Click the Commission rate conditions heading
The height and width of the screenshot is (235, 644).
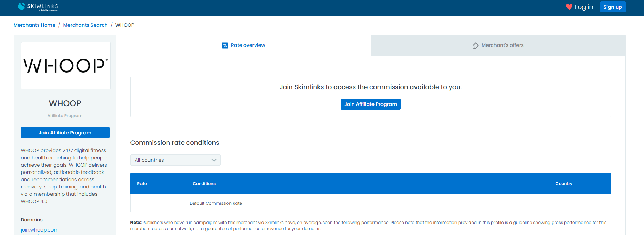point(175,143)
